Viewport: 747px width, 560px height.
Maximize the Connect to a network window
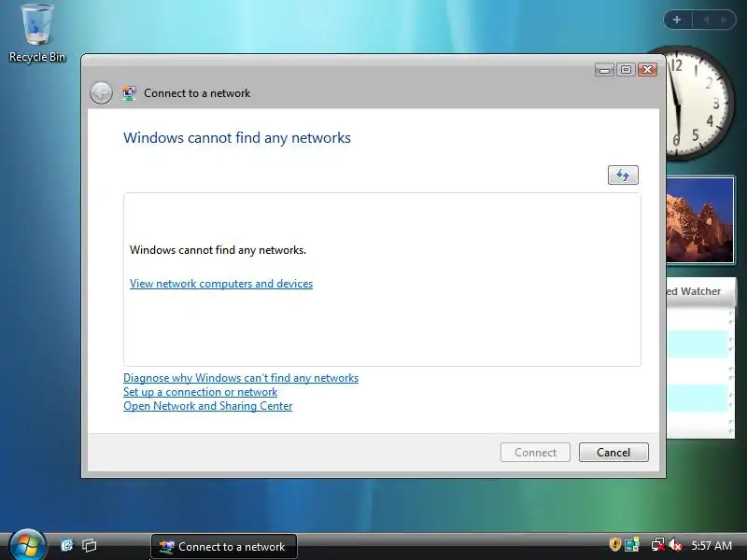click(x=626, y=70)
